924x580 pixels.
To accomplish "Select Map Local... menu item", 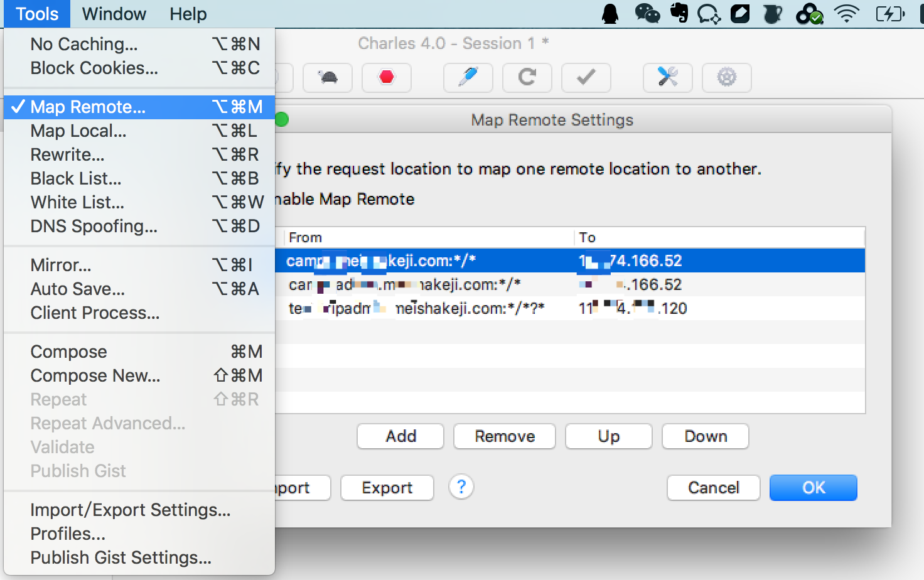I will (x=139, y=131).
